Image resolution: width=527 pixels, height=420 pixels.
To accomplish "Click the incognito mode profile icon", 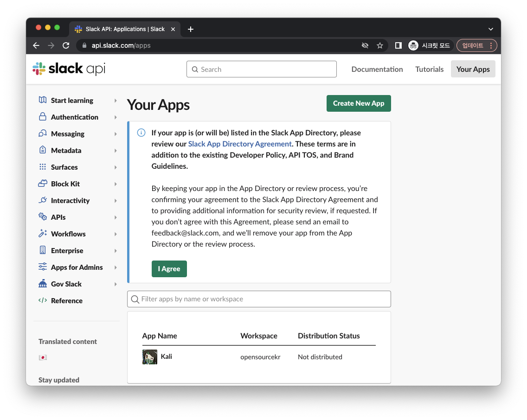I will point(413,45).
